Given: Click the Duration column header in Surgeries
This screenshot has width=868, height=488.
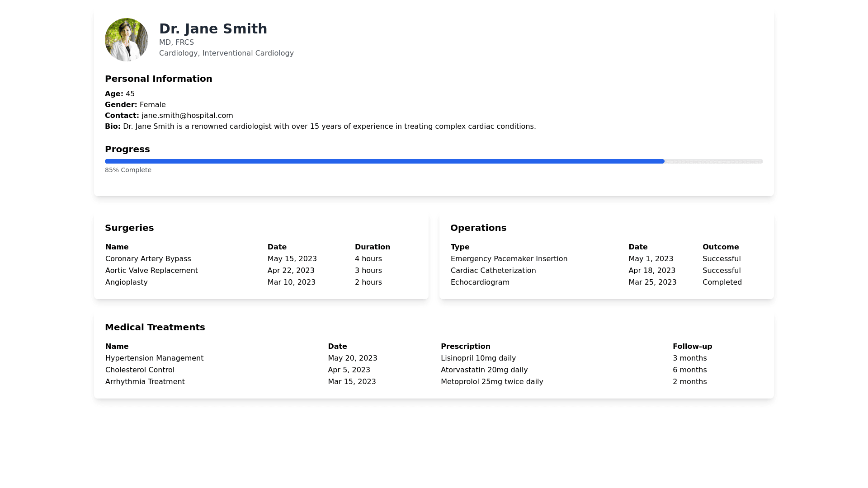Looking at the screenshot, I should (x=372, y=247).
